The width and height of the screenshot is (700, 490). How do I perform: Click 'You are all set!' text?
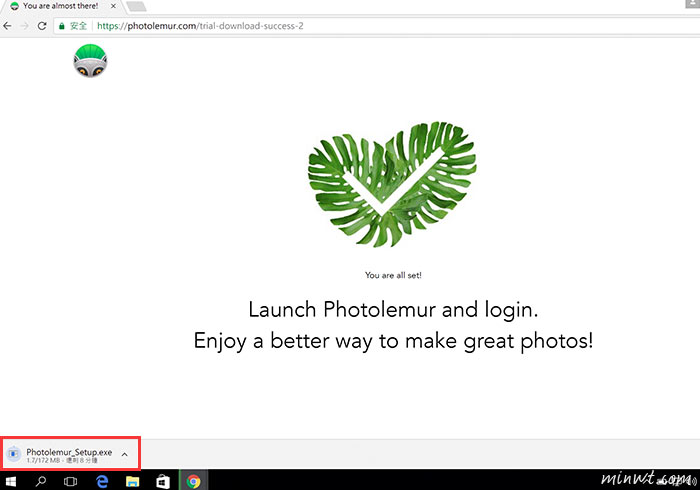[x=393, y=275]
